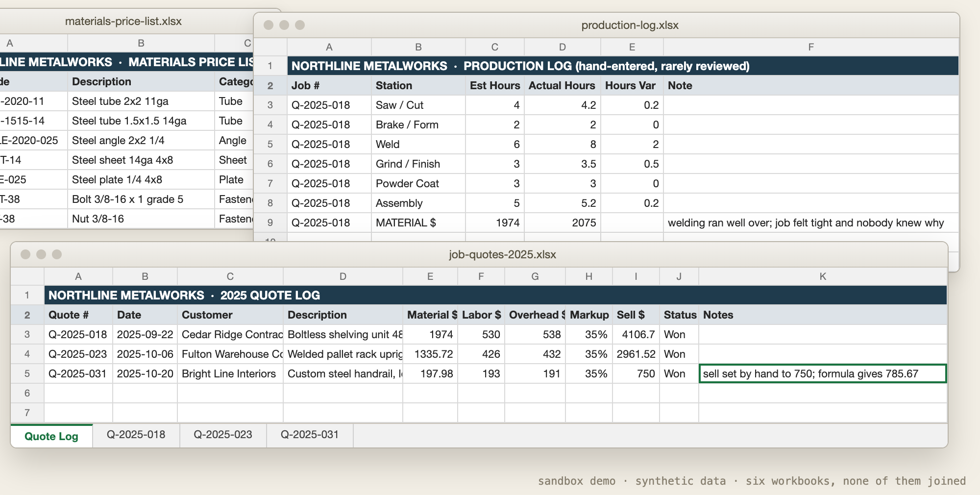Viewport: 980px width, 495px height.
Task: Select 'Weld' station cell in production-log
Action: (x=418, y=144)
